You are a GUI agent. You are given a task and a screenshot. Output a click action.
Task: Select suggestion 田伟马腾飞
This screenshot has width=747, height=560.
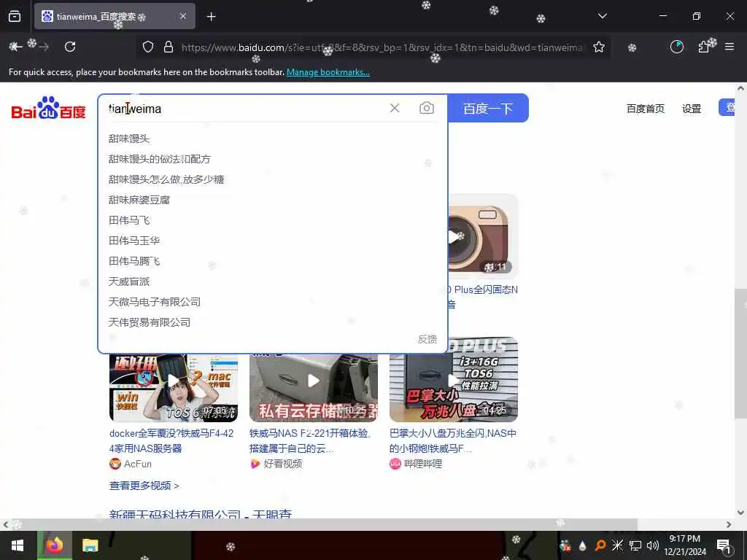(134, 262)
